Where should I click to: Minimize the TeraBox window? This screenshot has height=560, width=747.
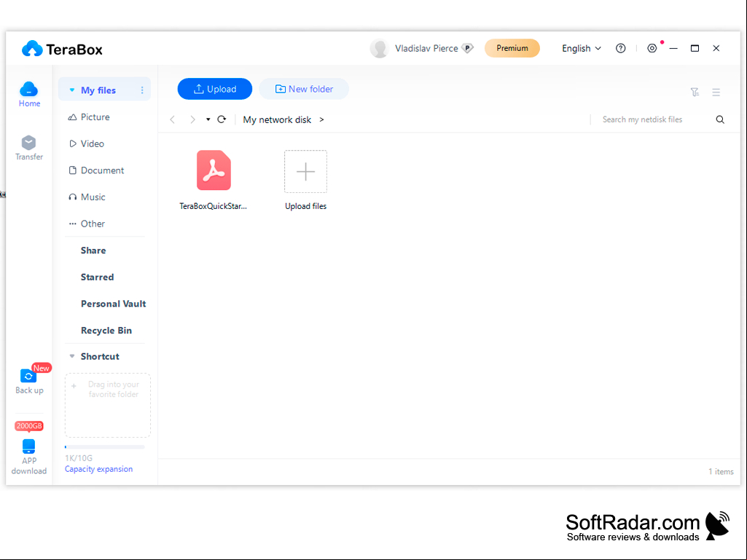point(673,48)
